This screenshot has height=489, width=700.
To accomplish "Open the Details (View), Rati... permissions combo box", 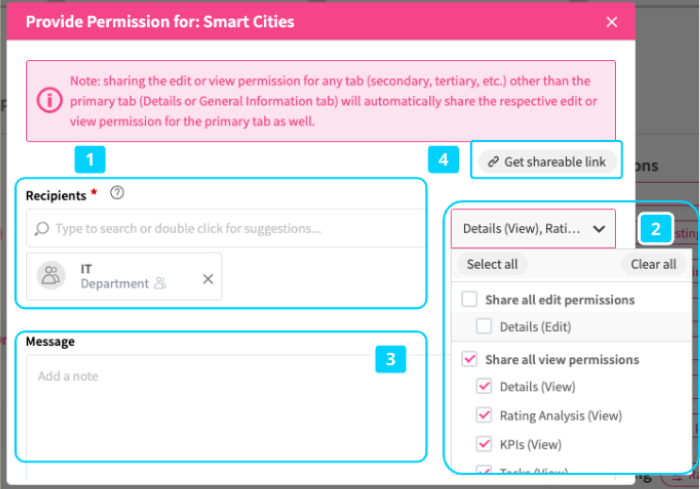I will point(533,229).
